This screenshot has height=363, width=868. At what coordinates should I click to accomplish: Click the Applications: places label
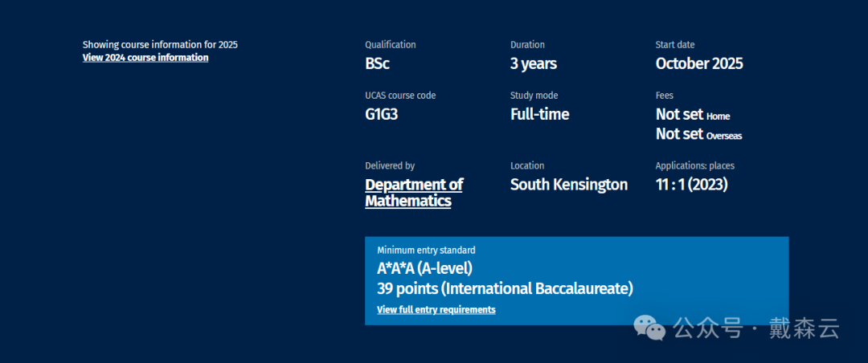coord(695,166)
